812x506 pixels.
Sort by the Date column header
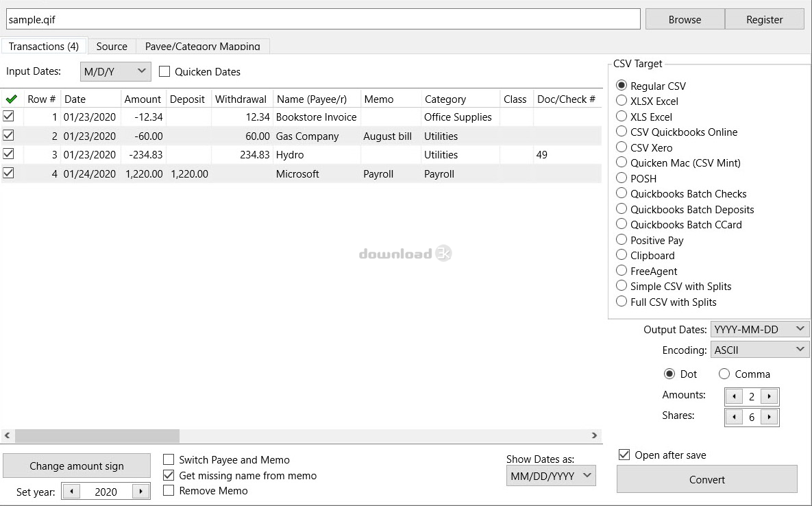click(x=90, y=99)
